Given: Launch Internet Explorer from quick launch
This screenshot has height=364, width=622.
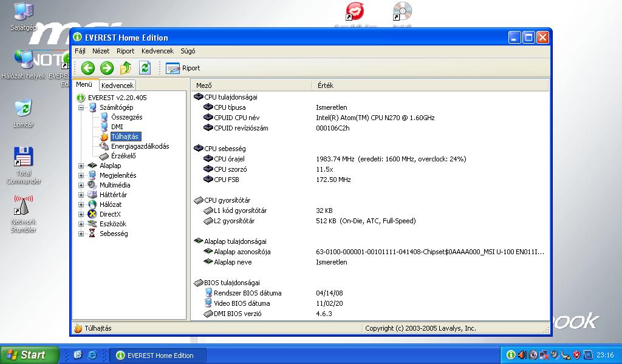Looking at the screenshot, I should pos(92,355).
